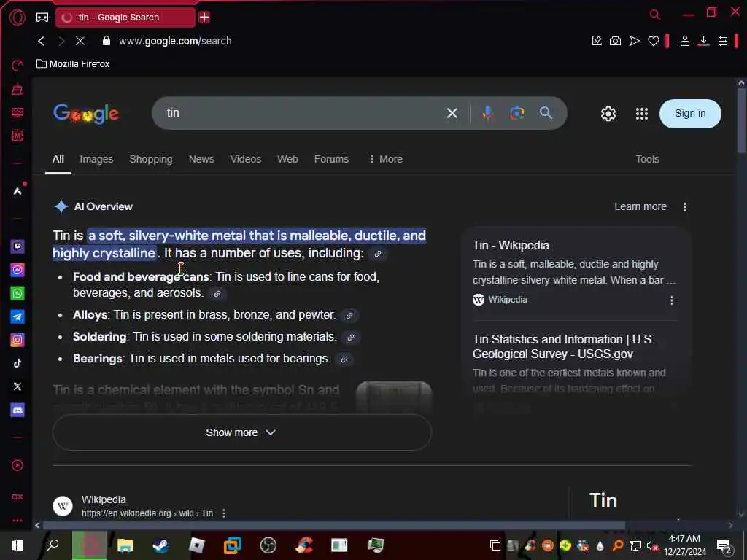Submit search with magnifier icon
This screenshot has width=747, height=560.
546,113
